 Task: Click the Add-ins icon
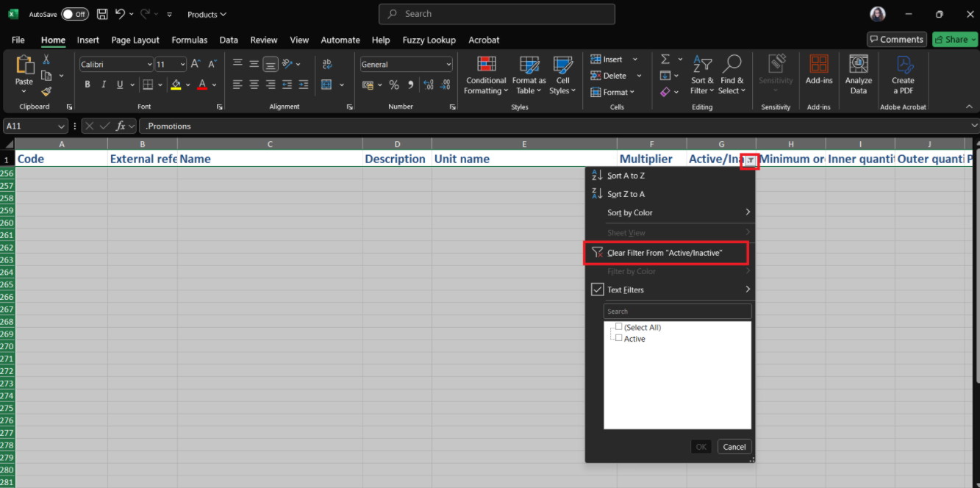(818, 65)
